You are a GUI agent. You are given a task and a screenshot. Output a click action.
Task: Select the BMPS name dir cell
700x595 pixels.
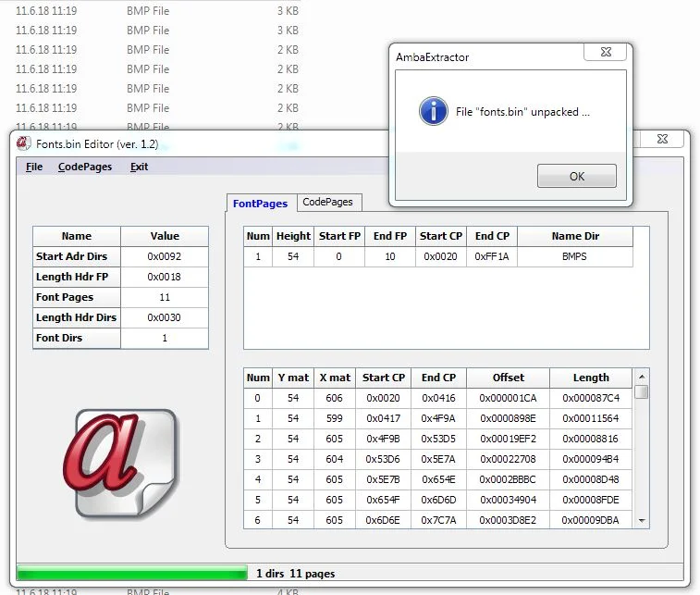(x=575, y=256)
